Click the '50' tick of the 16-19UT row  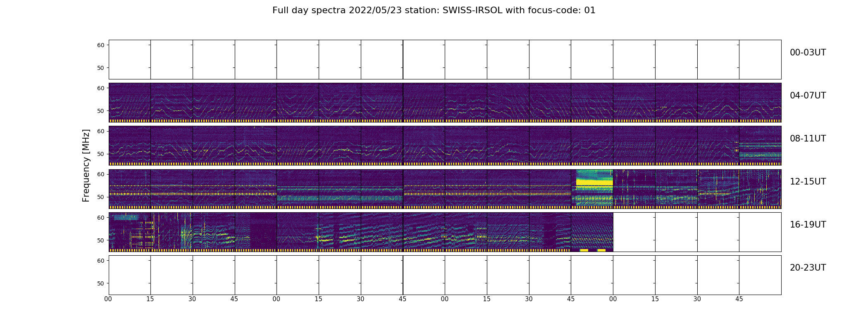(x=101, y=240)
